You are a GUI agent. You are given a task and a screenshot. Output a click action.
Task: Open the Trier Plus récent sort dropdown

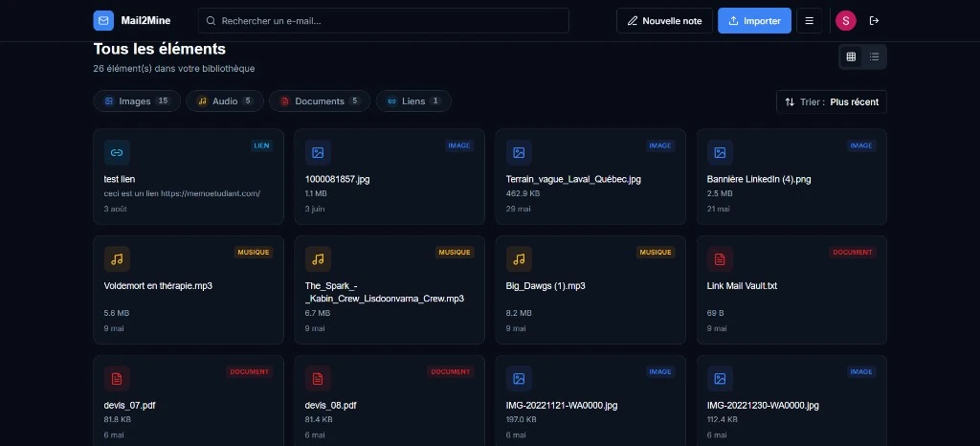(x=832, y=101)
